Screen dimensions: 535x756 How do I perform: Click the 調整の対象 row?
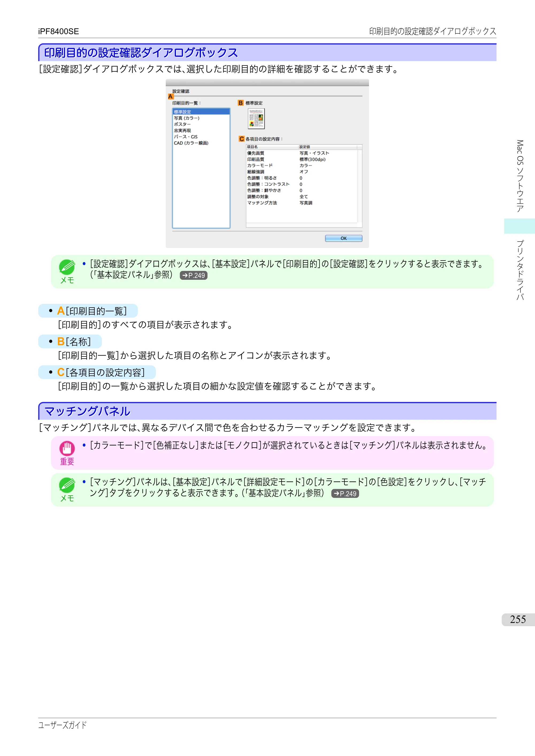(x=301, y=197)
